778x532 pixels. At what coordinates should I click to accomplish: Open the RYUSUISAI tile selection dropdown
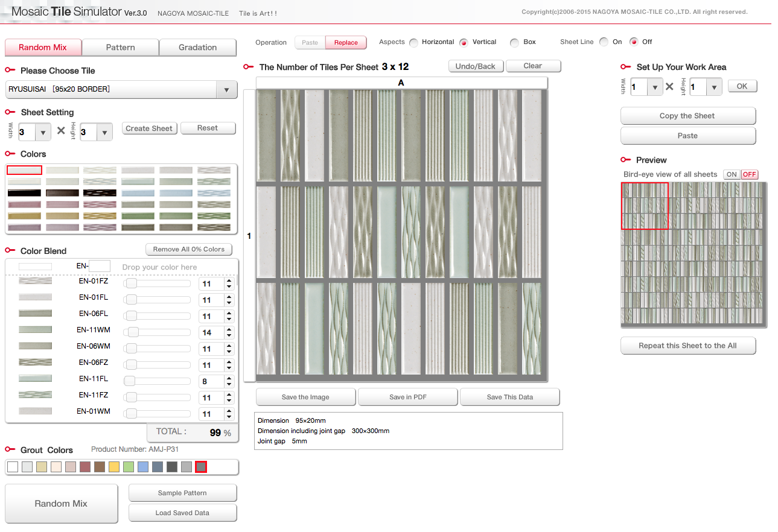(x=226, y=89)
